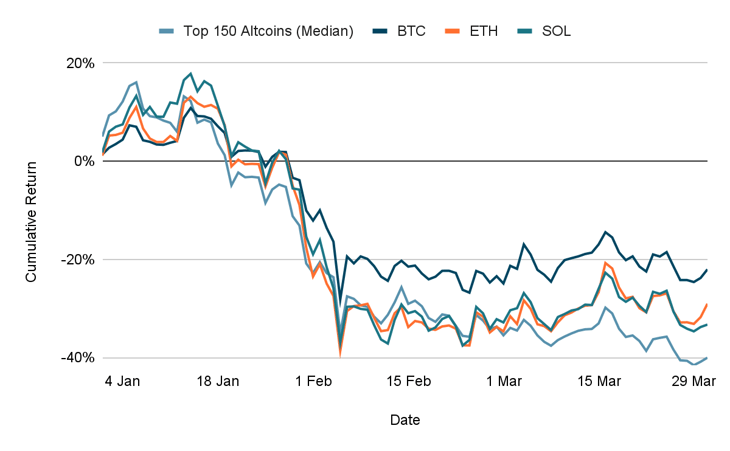This screenshot has width=730, height=451.
Task: Toggle the BTC series legend label
Action: (x=412, y=31)
